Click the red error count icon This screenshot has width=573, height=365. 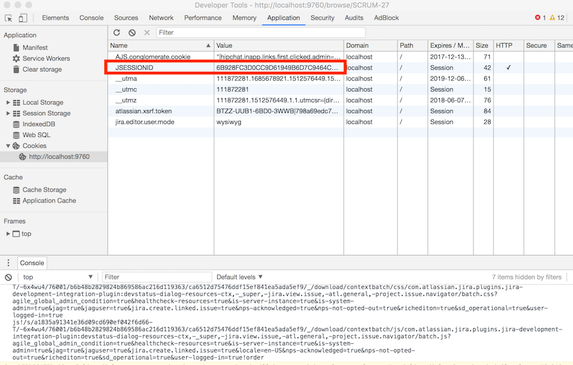(538, 18)
